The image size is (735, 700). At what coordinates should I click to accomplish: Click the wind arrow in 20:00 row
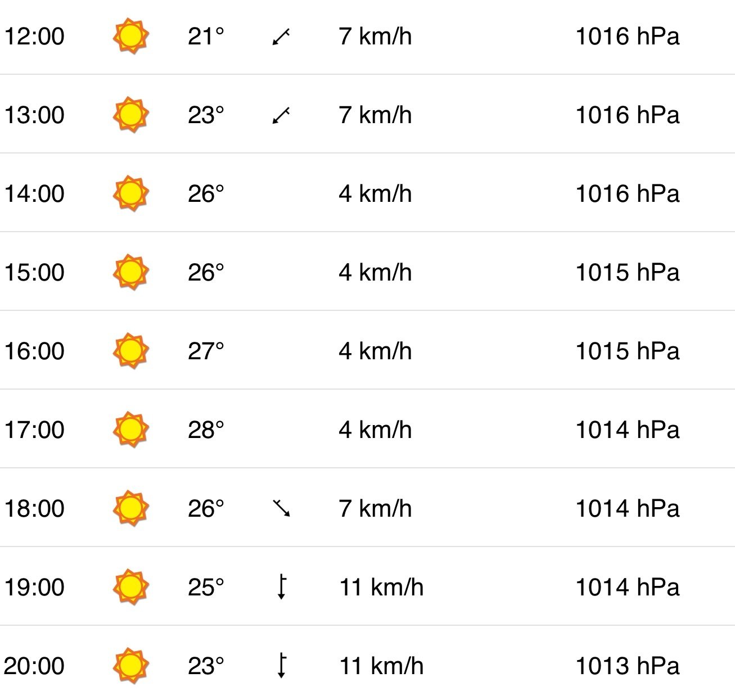(282, 666)
